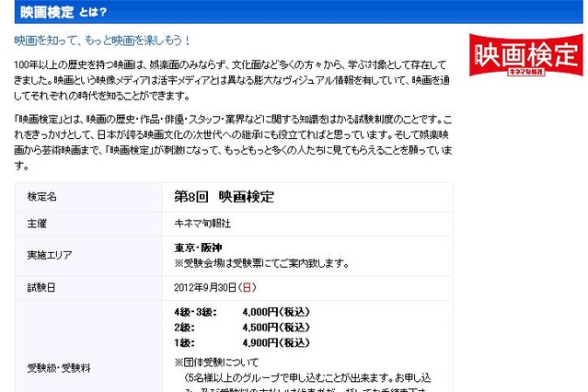Select the 4級・3級 fee row
The height and width of the screenshot is (392, 588).
click(x=242, y=312)
